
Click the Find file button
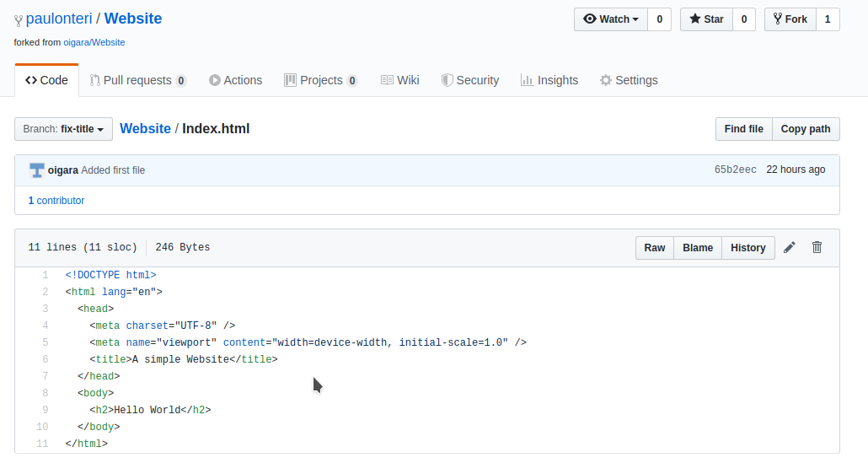pos(743,129)
